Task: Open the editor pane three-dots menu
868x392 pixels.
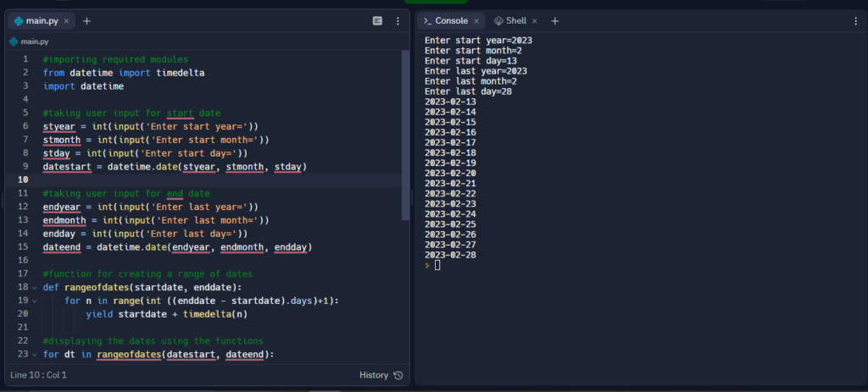Action: 398,21
